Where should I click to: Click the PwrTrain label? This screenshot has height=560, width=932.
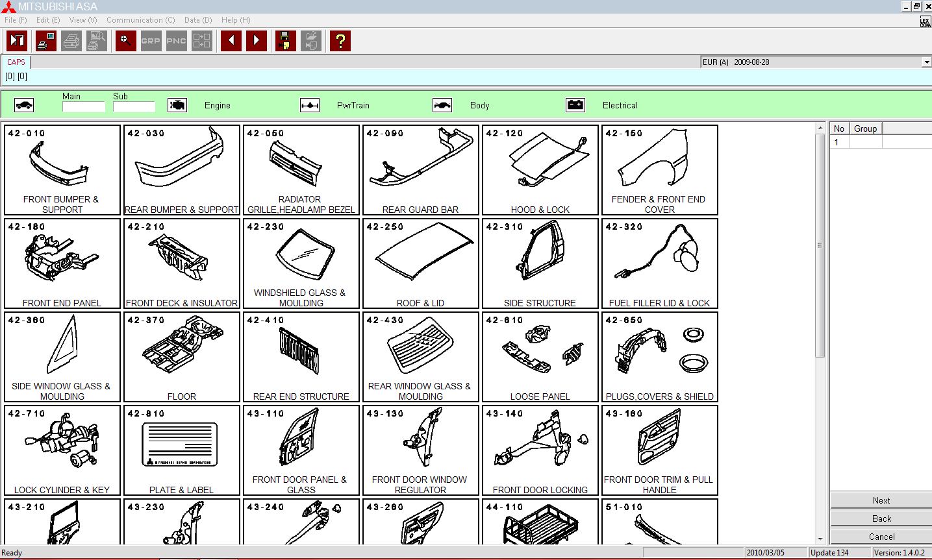coord(353,105)
